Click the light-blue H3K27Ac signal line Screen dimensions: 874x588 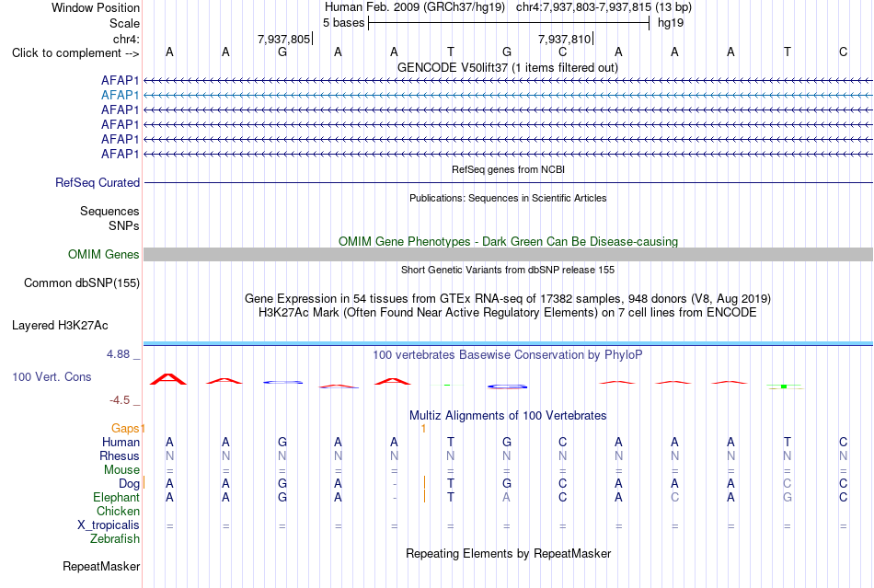509,342
